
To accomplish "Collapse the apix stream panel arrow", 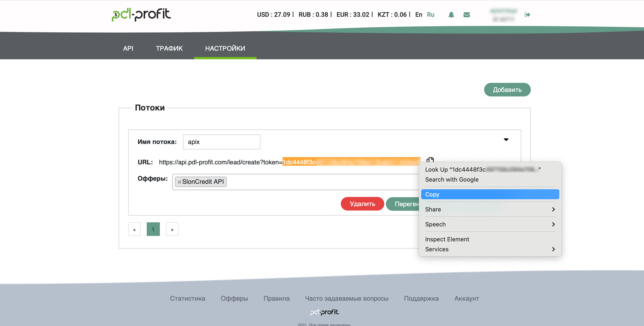I will click(506, 139).
